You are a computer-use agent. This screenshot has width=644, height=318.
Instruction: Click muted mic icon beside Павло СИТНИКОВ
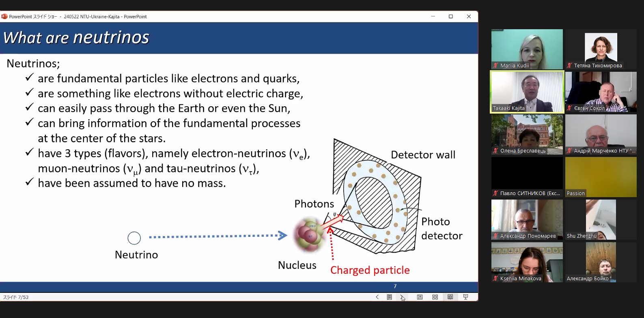coord(495,193)
